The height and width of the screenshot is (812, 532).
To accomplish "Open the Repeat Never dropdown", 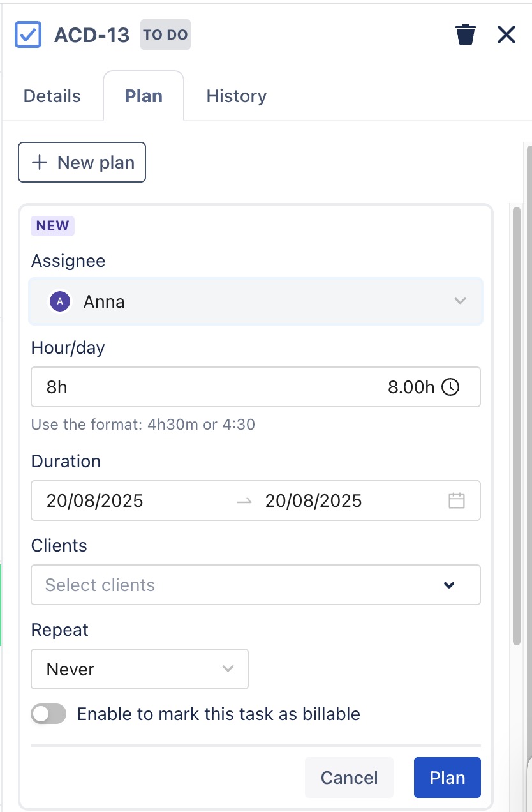I will tap(140, 669).
